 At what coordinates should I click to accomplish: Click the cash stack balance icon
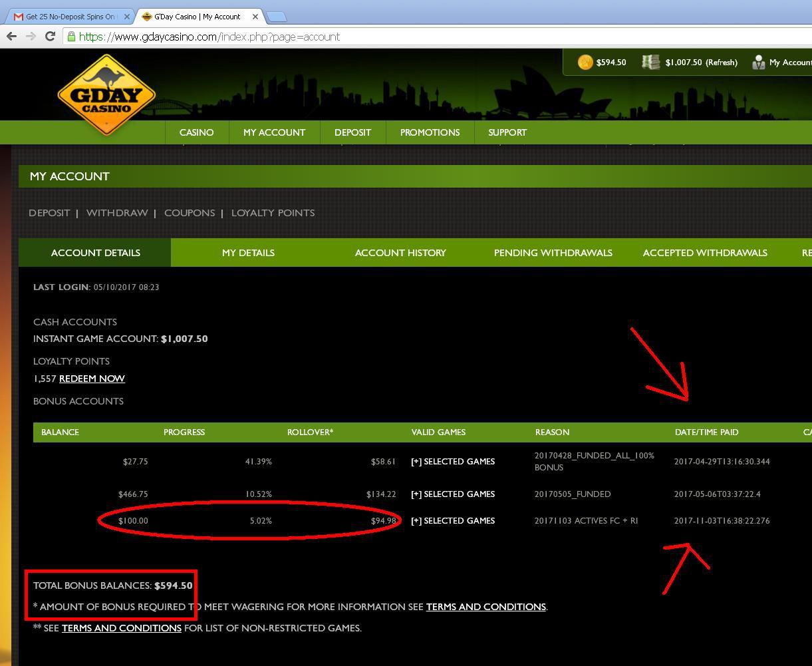coord(650,62)
